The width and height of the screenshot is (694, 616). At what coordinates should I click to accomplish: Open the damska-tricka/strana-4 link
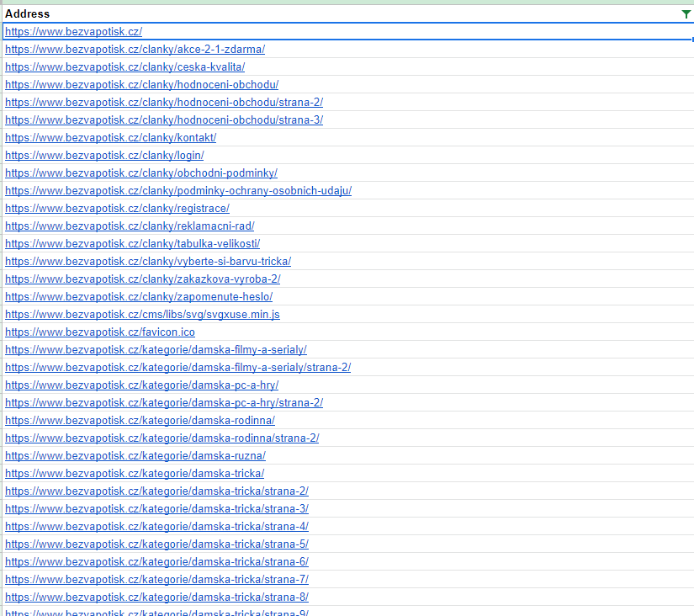pos(156,527)
